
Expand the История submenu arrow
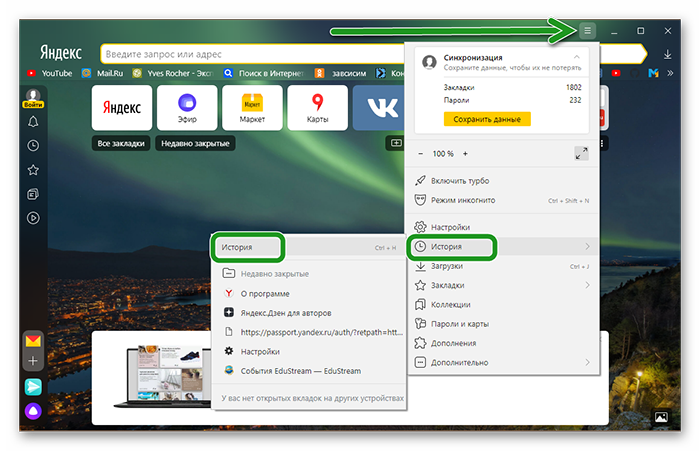(x=587, y=246)
